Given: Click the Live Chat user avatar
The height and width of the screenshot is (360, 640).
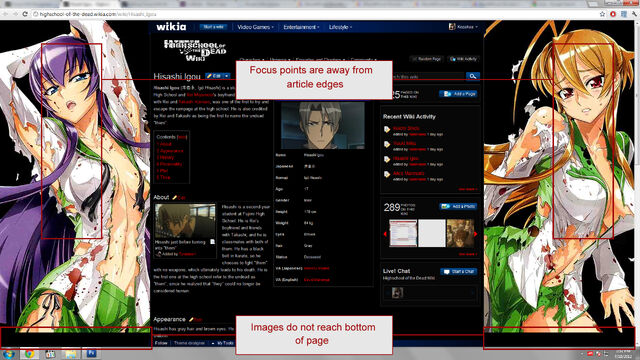Looking at the screenshot, I should point(397,293).
